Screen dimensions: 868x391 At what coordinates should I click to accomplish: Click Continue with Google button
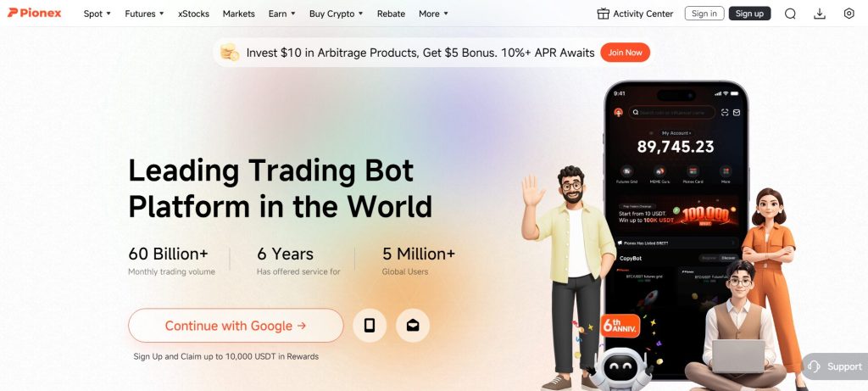click(236, 326)
